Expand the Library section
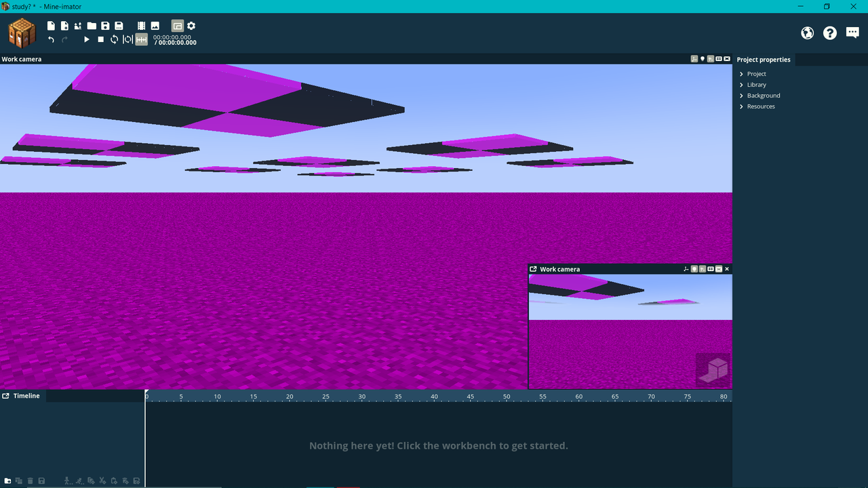Screen dimensions: 868x488 coord(757,84)
